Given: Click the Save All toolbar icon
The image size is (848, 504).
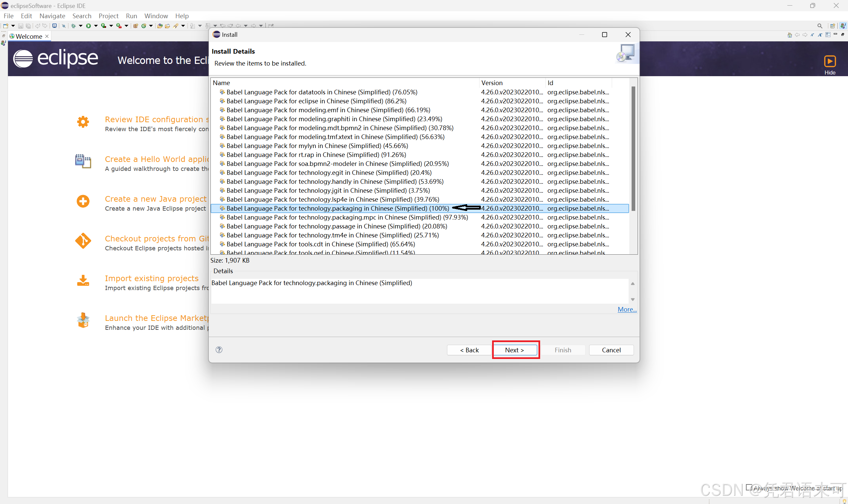Looking at the screenshot, I should (28, 26).
